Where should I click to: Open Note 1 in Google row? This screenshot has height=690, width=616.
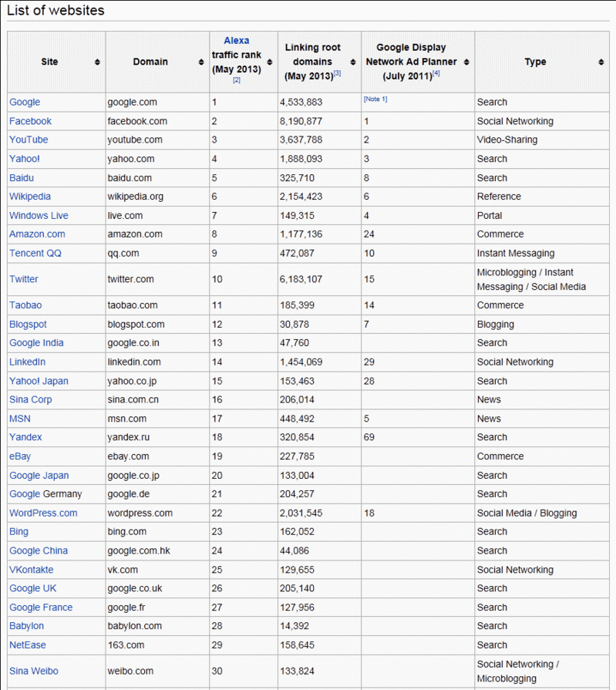375,99
